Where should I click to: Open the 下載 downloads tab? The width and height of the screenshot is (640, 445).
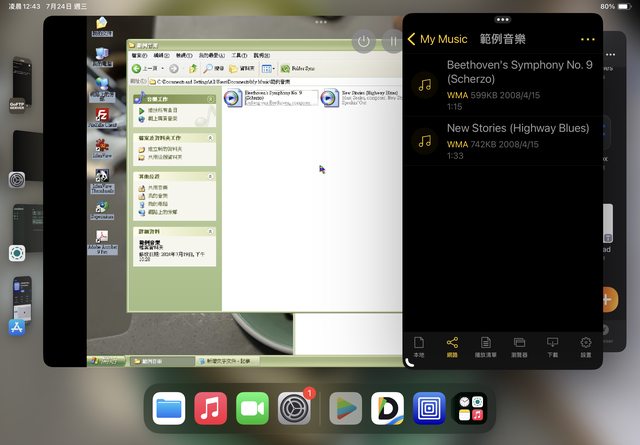[552, 346]
